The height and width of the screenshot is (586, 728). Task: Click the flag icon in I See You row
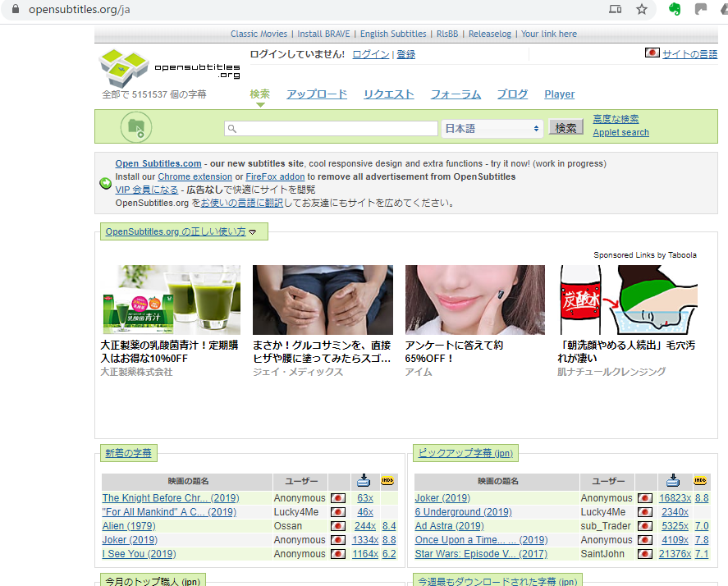(338, 554)
